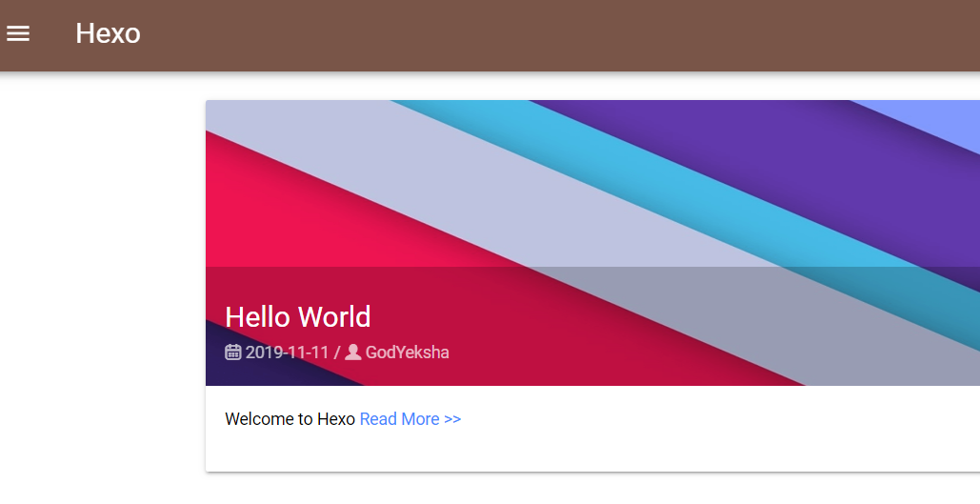980x504 pixels.
Task: Click the slash separator between date and author
Action: [x=336, y=353]
